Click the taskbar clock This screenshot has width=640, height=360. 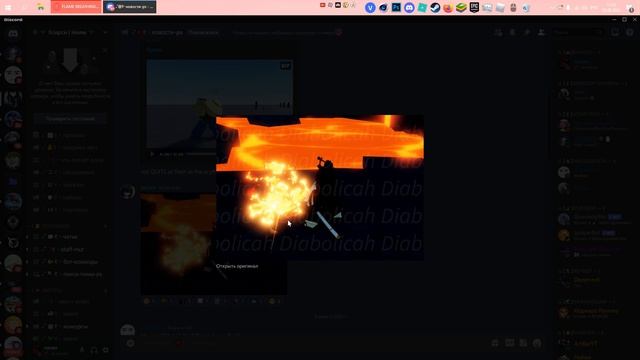point(611,7)
